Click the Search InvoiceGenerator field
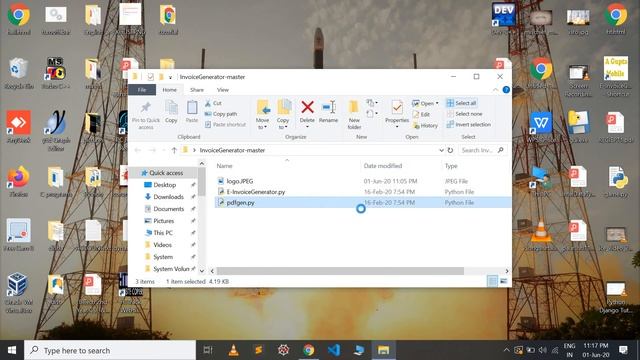Image resolution: width=640 pixels, height=360 pixels. [482, 150]
